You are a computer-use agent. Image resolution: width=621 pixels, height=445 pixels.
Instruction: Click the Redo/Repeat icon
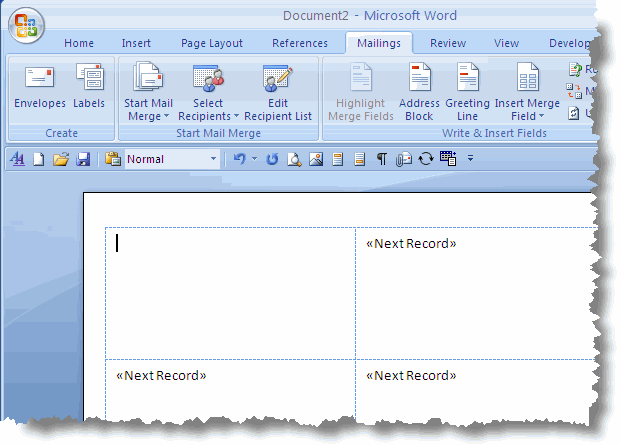coord(272,159)
